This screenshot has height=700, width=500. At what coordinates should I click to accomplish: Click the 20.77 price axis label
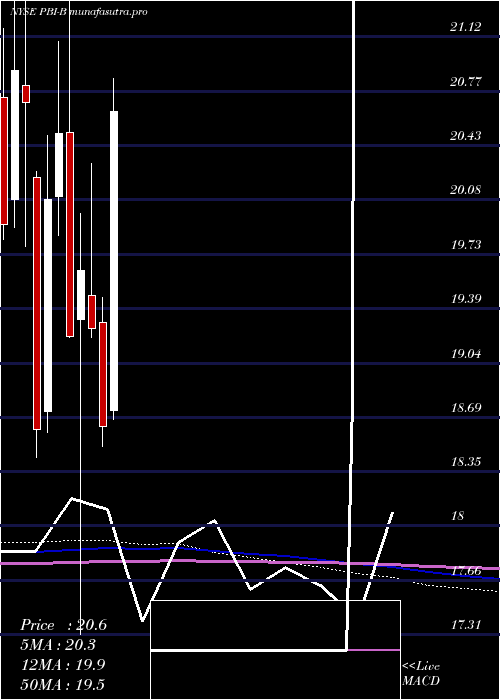(466, 82)
